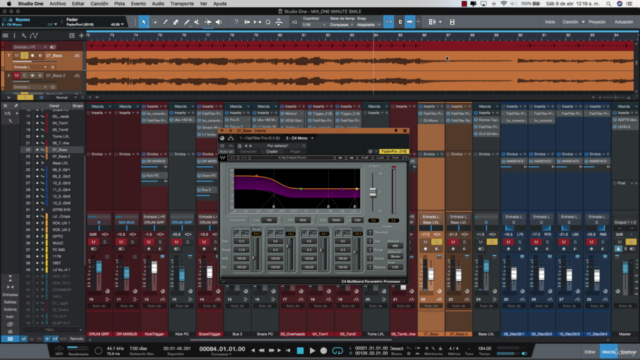This screenshot has width=640, height=360.
Task: Open Archivo menu
Action: coord(58,4)
